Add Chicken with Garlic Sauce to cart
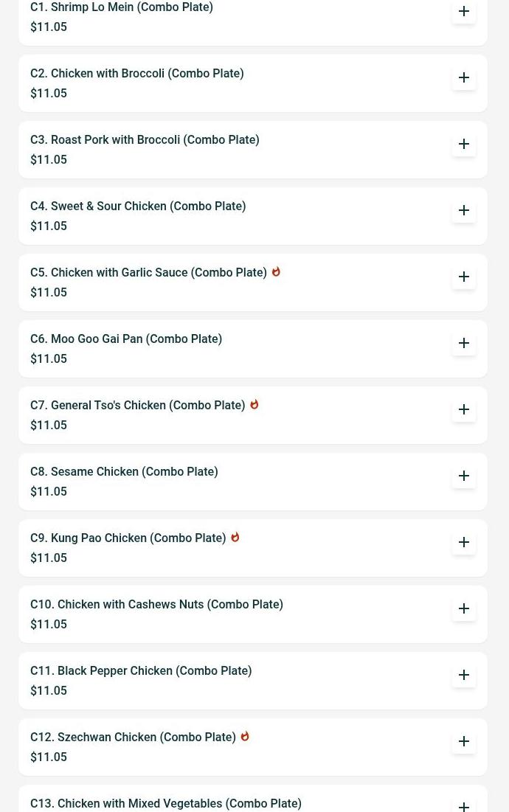Image resolution: width=509 pixels, height=812 pixels. coord(464,277)
